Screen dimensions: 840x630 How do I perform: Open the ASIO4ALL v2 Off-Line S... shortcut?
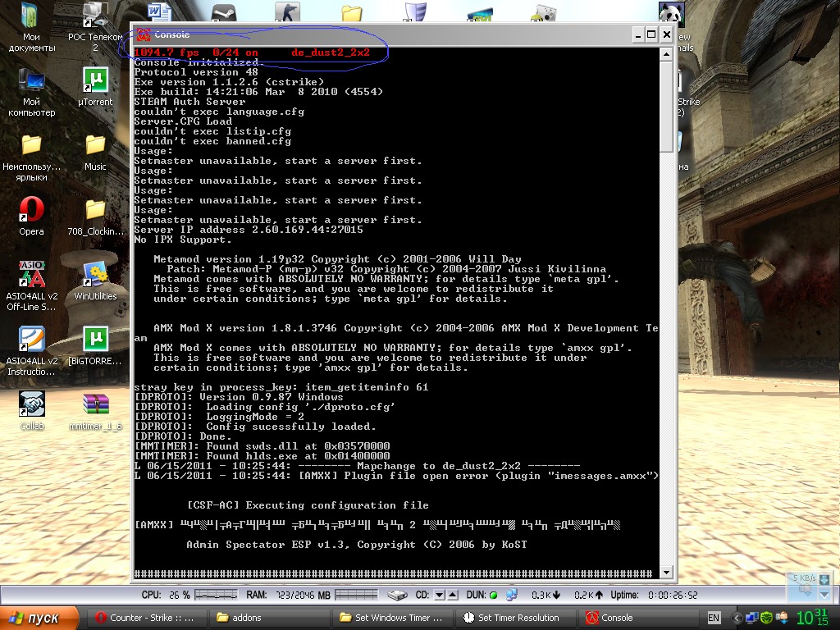pos(31,286)
